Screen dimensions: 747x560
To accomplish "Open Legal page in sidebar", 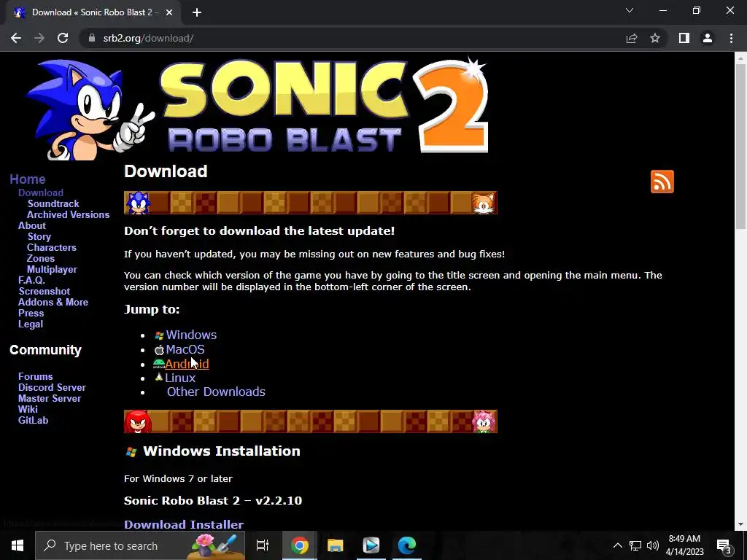I will pos(31,324).
